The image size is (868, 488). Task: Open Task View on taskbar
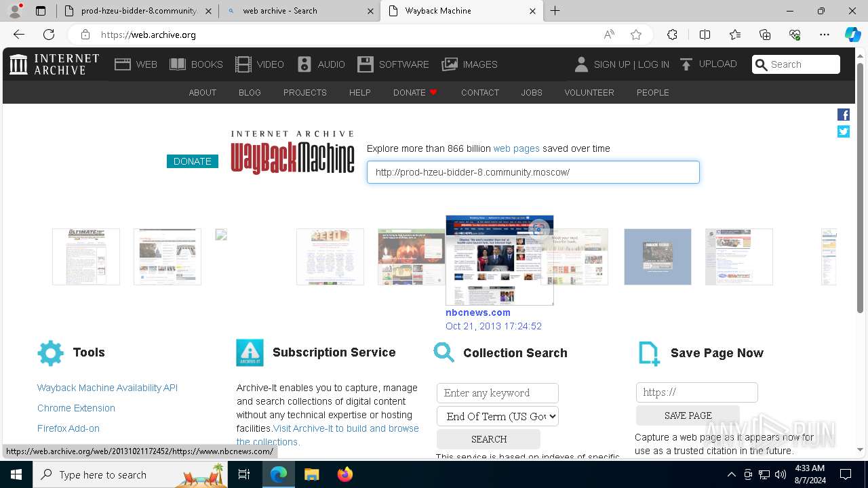pyautogui.click(x=244, y=474)
